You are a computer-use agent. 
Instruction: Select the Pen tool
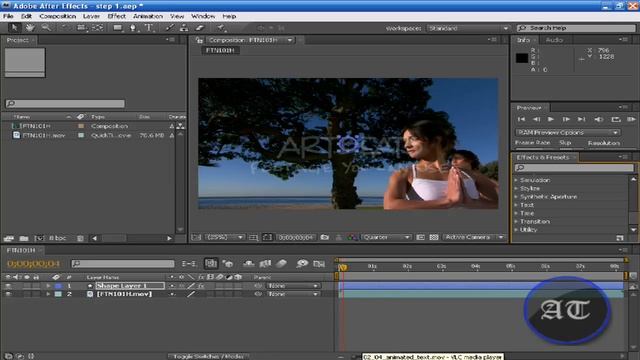[x=133, y=28]
